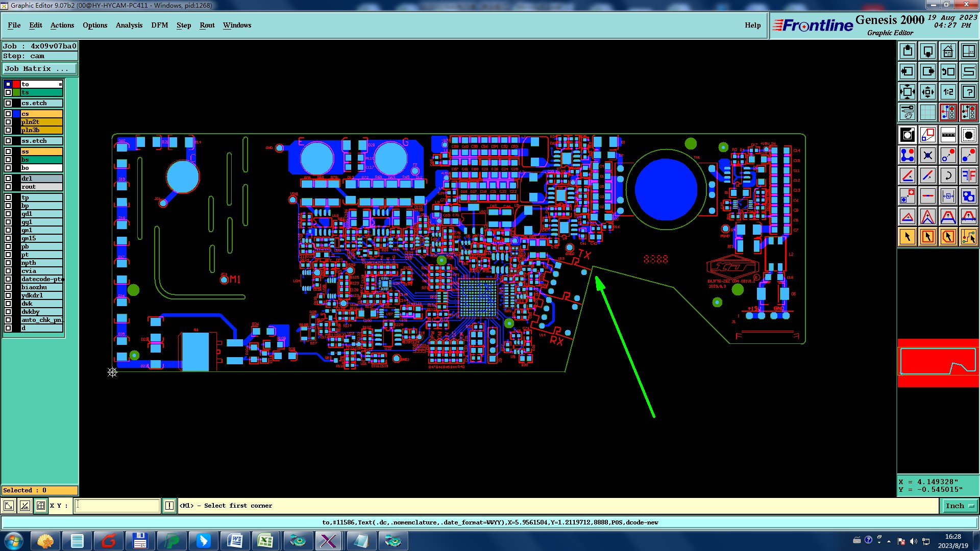Select the rectangle area selection tool

[x=928, y=237]
